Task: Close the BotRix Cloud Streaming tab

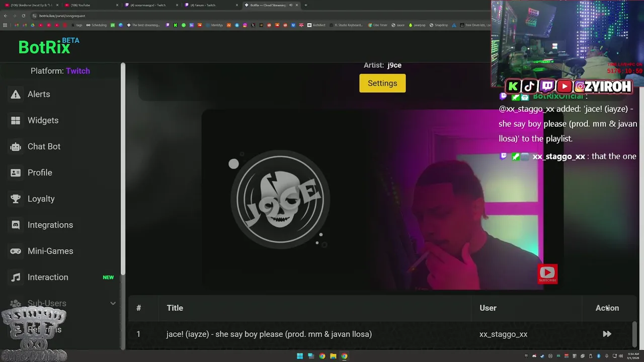Action: tap(297, 5)
